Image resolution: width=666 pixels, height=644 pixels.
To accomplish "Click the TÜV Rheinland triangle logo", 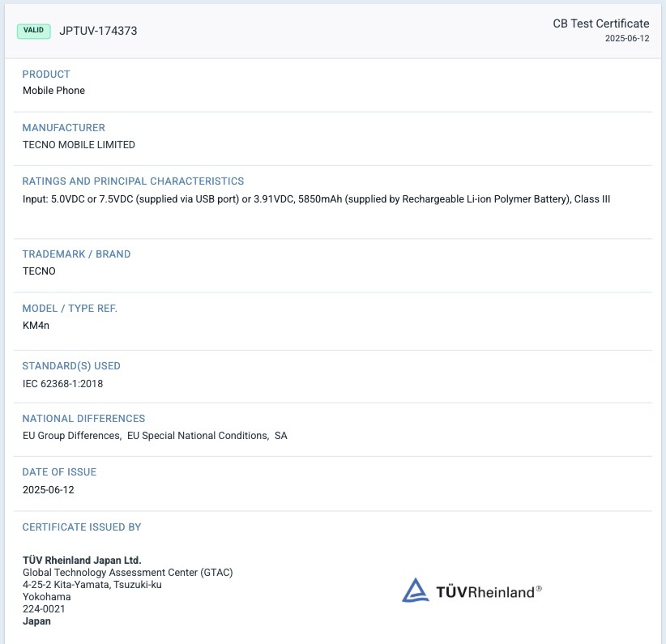I will click(x=416, y=591).
